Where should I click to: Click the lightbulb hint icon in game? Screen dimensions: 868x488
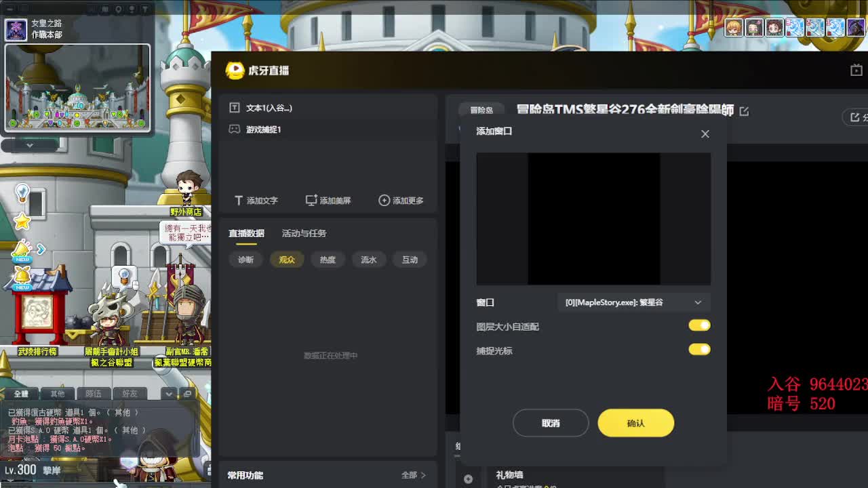coord(22,194)
